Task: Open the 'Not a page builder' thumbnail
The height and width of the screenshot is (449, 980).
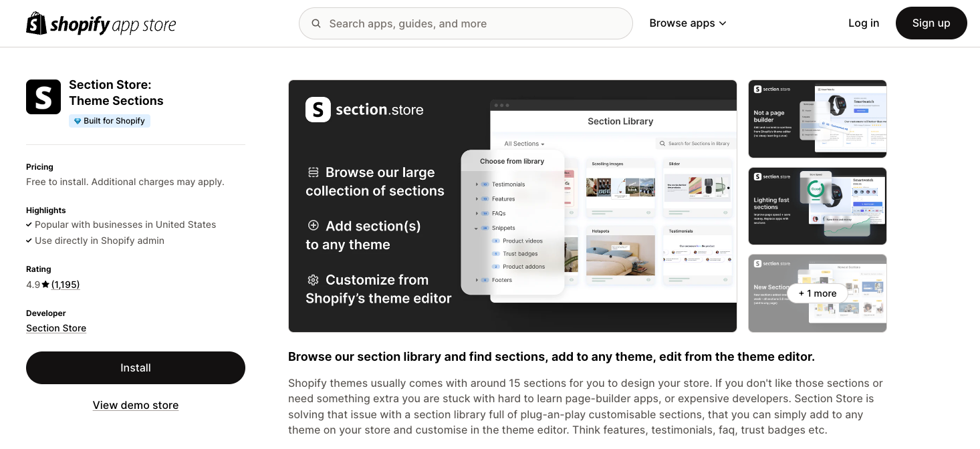Action: pyautogui.click(x=818, y=119)
